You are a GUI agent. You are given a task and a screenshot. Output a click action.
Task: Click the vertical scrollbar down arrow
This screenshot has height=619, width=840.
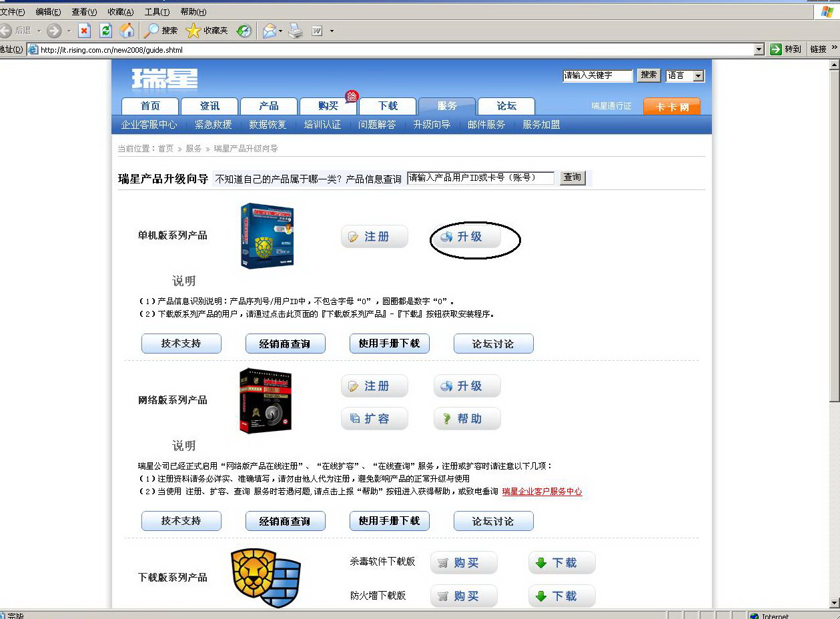pos(834,602)
